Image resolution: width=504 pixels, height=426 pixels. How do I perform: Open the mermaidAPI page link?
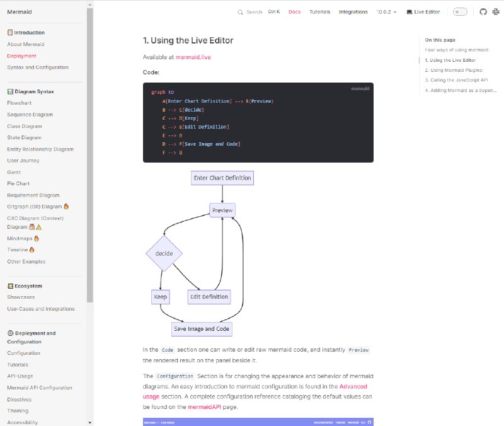pos(208,408)
